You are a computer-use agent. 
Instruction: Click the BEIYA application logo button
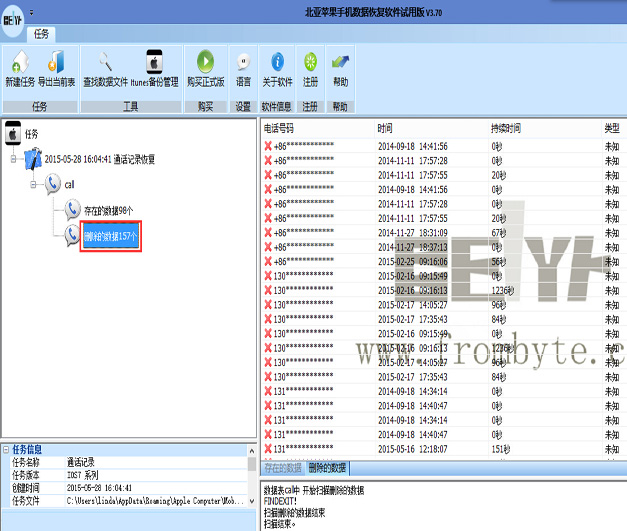[12, 20]
